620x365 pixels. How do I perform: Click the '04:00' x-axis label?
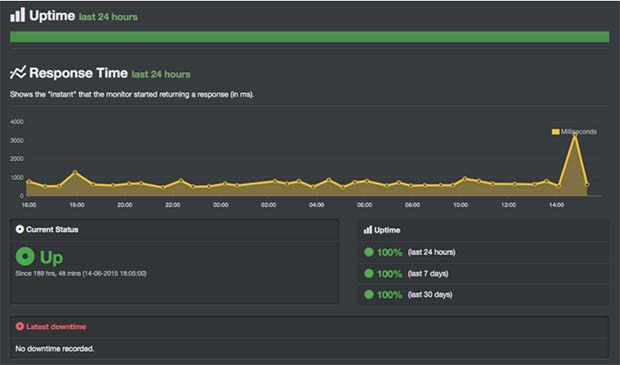[x=316, y=205]
